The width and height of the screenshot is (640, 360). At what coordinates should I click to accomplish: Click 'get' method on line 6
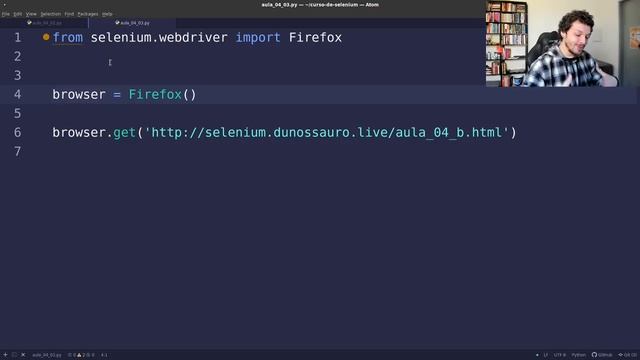(x=124, y=133)
